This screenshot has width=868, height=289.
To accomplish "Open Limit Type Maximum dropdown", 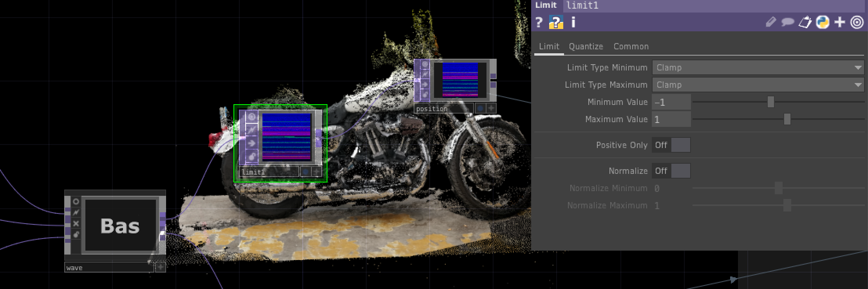I will coord(758,85).
